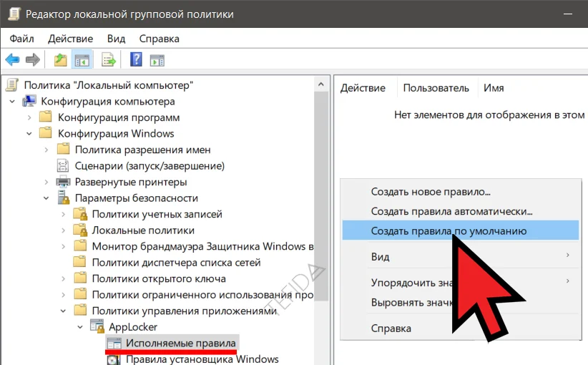Toggle the Show/Hide console tree icon
The image size is (588, 365).
[82, 60]
